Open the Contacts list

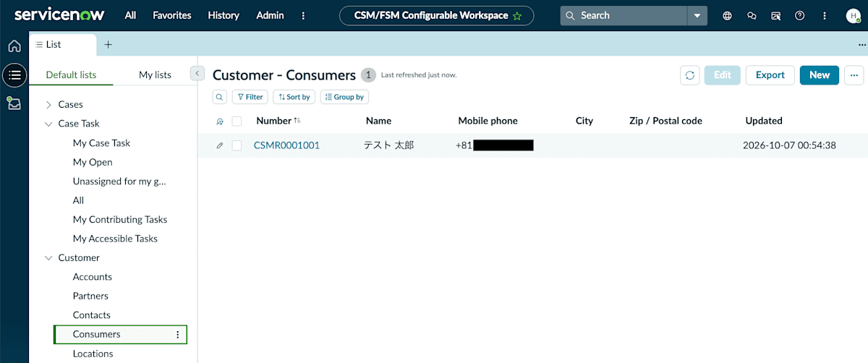click(92, 315)
